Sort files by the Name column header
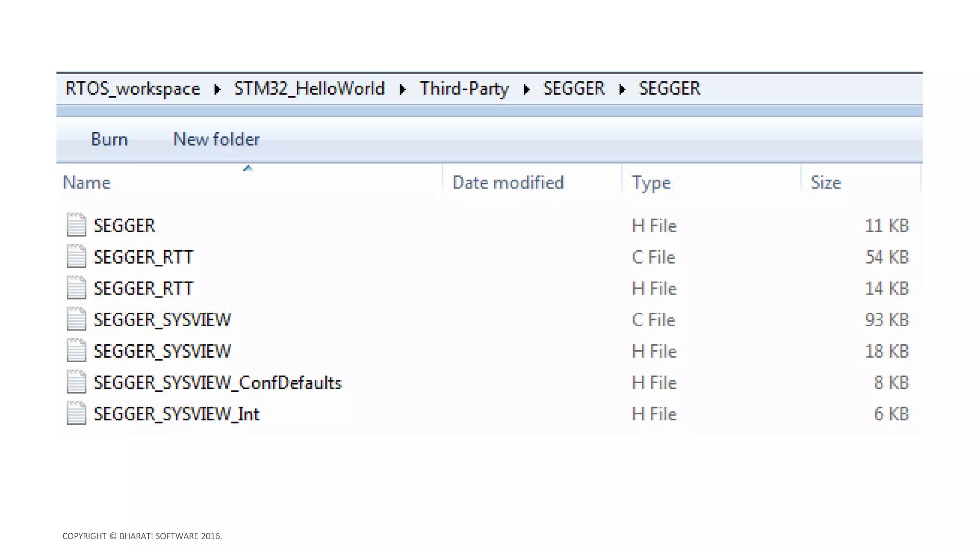 [x=87, y=183]
